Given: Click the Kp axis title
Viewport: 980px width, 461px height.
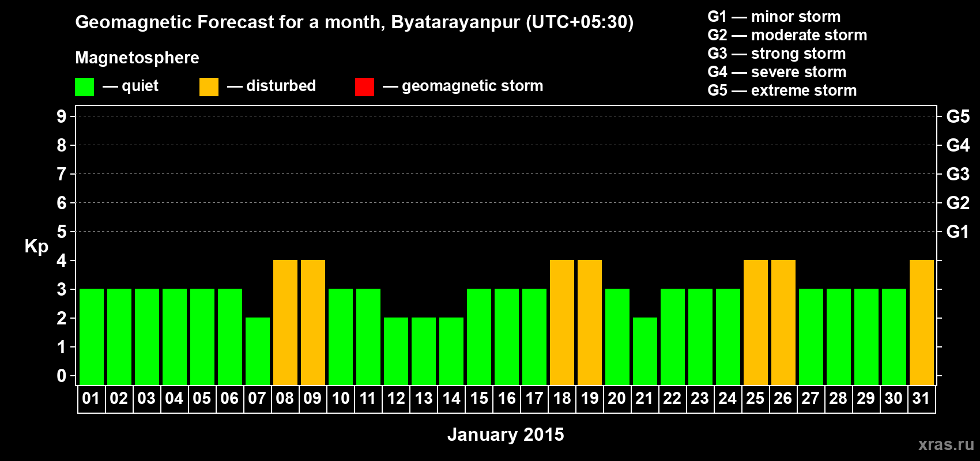Looking at the screenshot, I should coord(36,247).
